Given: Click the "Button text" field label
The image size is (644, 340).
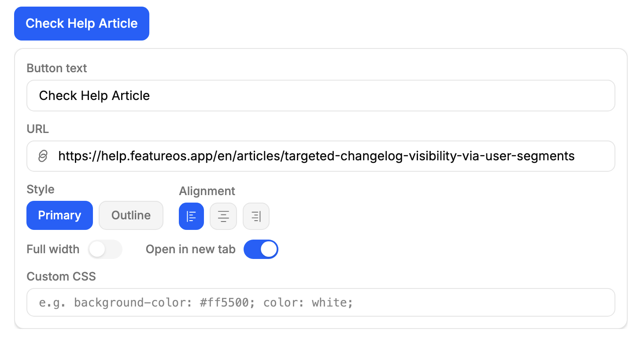Looking at the screenshot, I should point(57,68).
